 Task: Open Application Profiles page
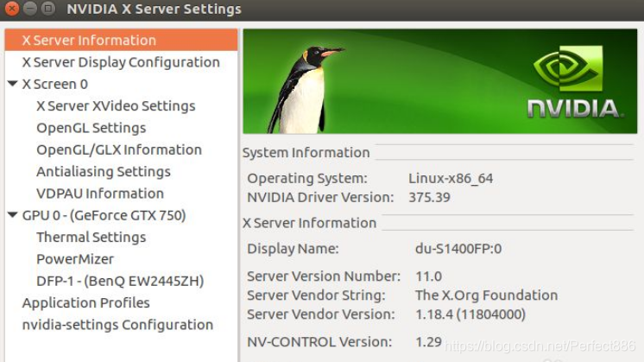coord(85,303)
